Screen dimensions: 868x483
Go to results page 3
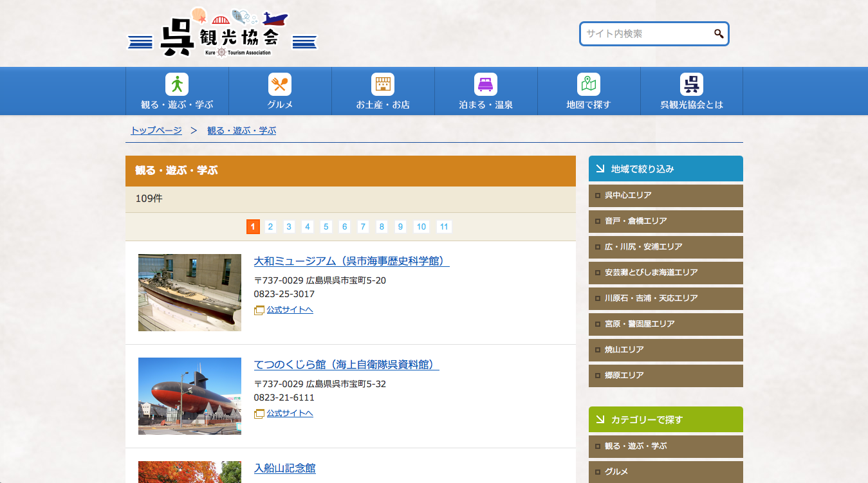click(x=289, y=226)
